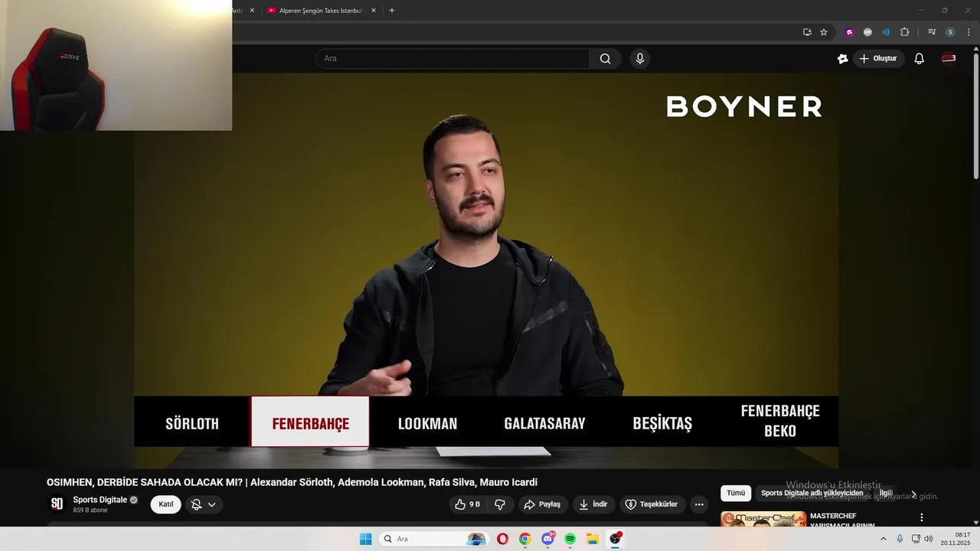Viewport: 980px width, 551px height.
Task: Open the Sports Digitale channel avatar
Action: click(x=57, y=504)
